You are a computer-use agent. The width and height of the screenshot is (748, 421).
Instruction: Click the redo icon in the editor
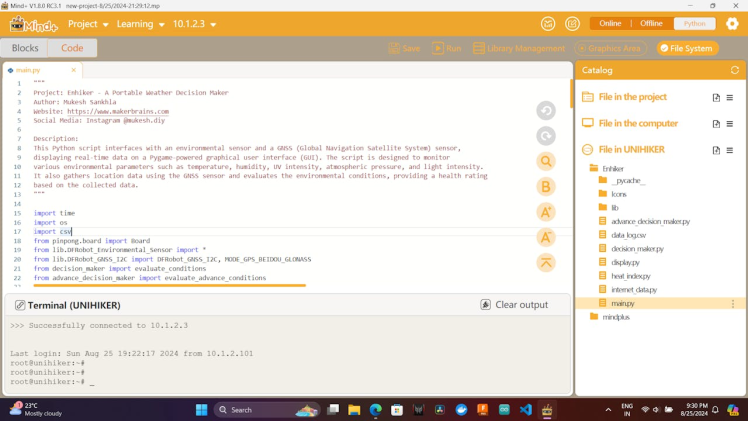[x=546, y=136]
